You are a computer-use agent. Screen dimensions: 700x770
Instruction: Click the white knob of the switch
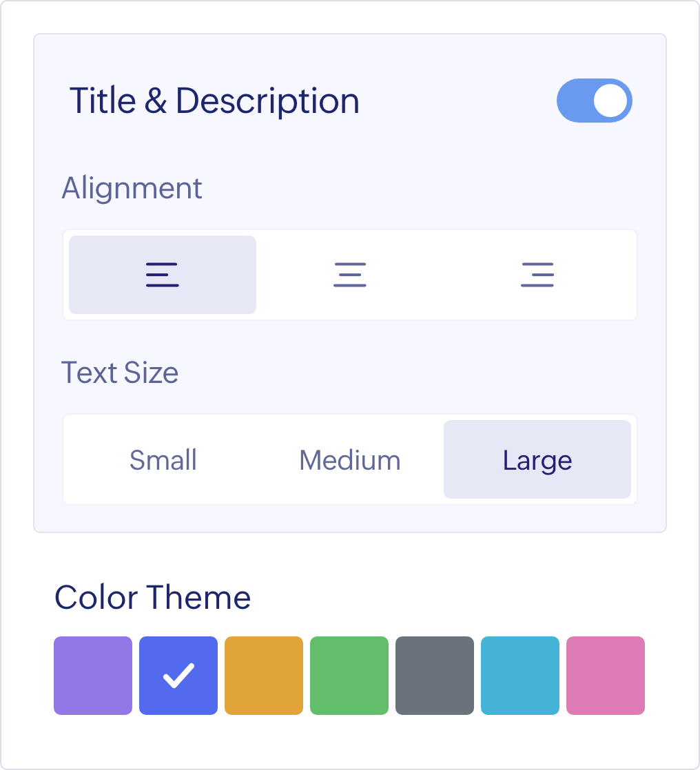[610, 101]
